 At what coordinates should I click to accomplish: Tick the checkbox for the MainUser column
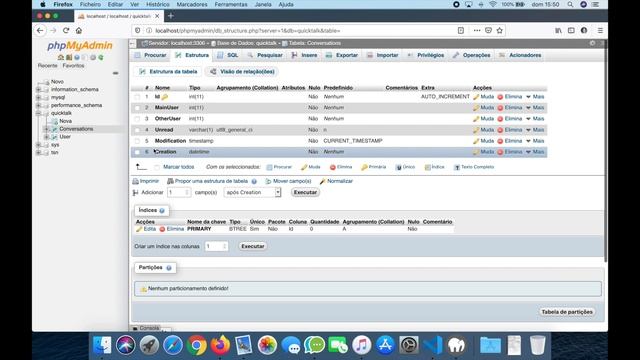[137, 108]
